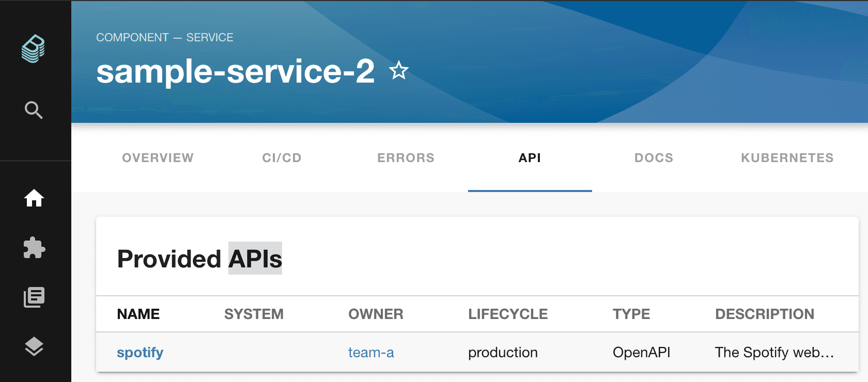This screenshot has width=868, height=382.
Task: Click the 'production' lifecycle cell
Action: 503,353
